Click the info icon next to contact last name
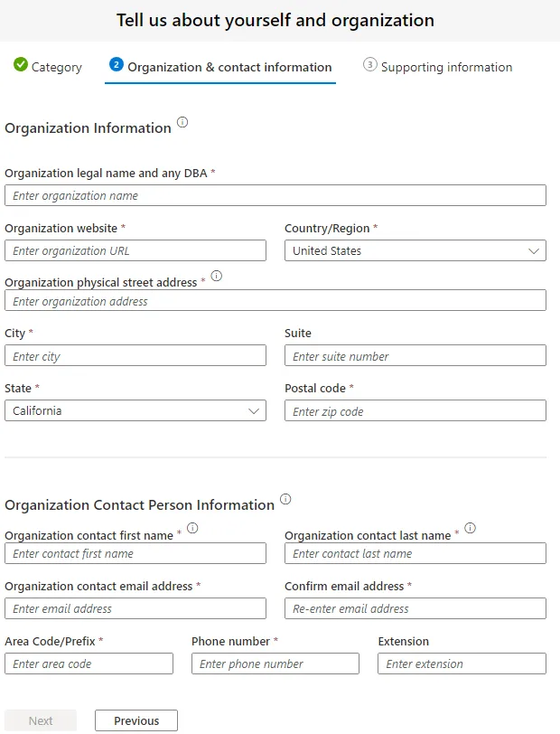The image size is (560, 734). [x=471, y=529]
